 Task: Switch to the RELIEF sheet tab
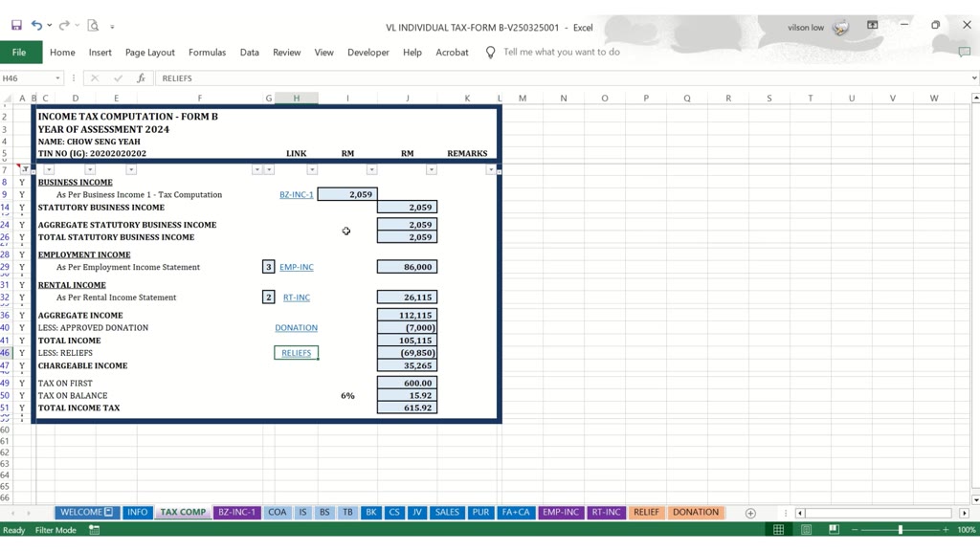[646, 513]
